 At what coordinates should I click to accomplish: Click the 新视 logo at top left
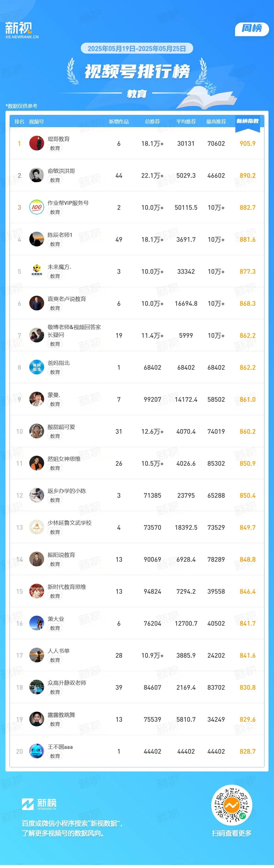pyautogui.click(x=22, y=30)
